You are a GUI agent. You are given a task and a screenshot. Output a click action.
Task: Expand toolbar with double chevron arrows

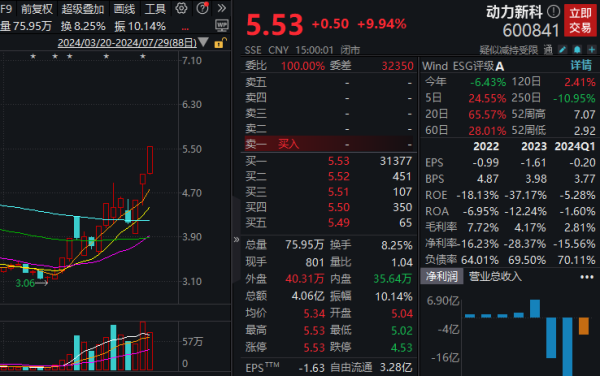(222, 8)
